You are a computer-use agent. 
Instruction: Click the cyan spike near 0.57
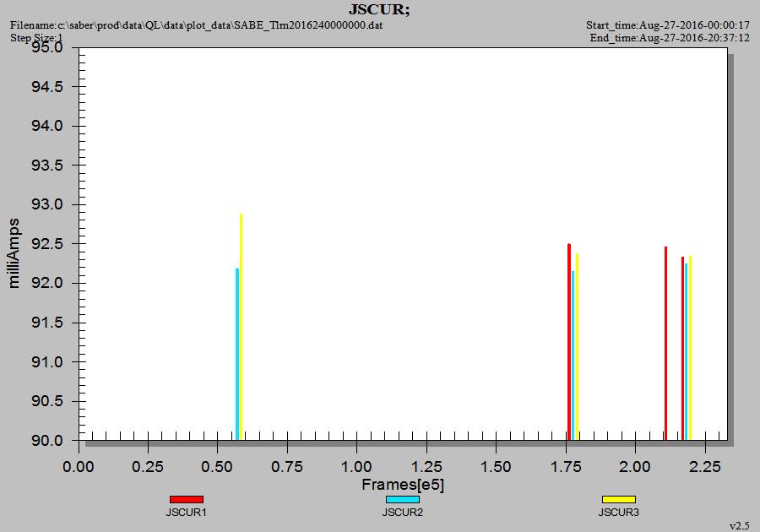[237, 354]
